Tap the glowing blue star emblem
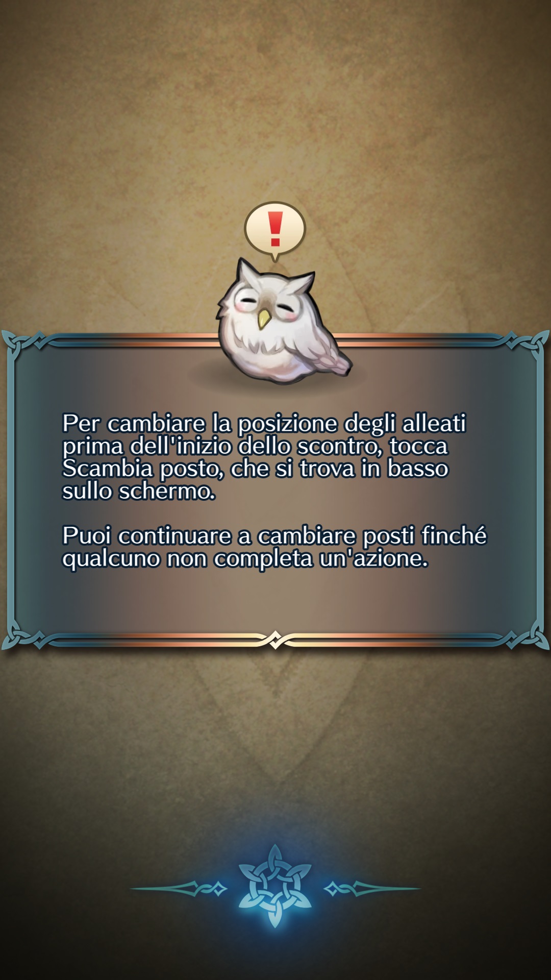This screenshot has height=980, width=551. [x=275, y=886]
